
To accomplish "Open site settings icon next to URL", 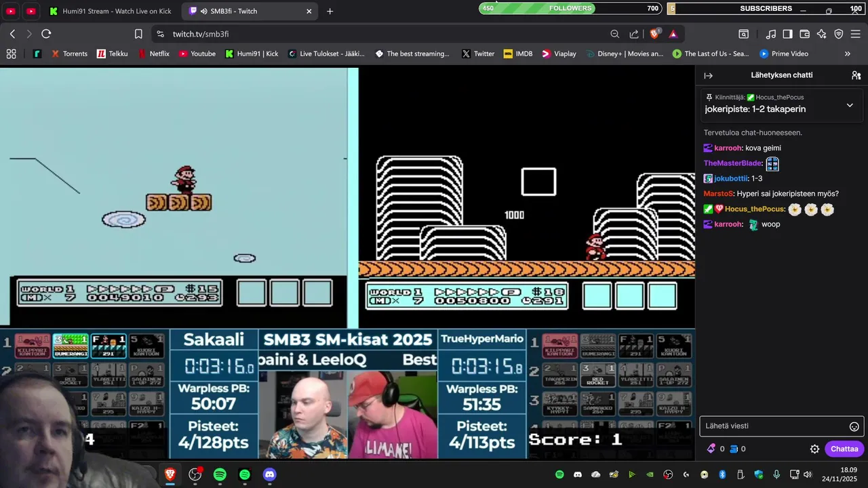I will [x=160, y=34].
